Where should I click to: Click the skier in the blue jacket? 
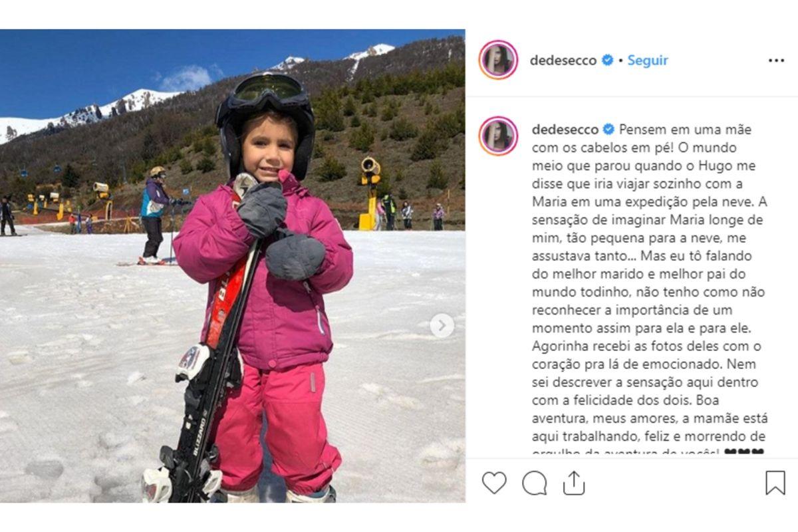(x=156, y=214)
